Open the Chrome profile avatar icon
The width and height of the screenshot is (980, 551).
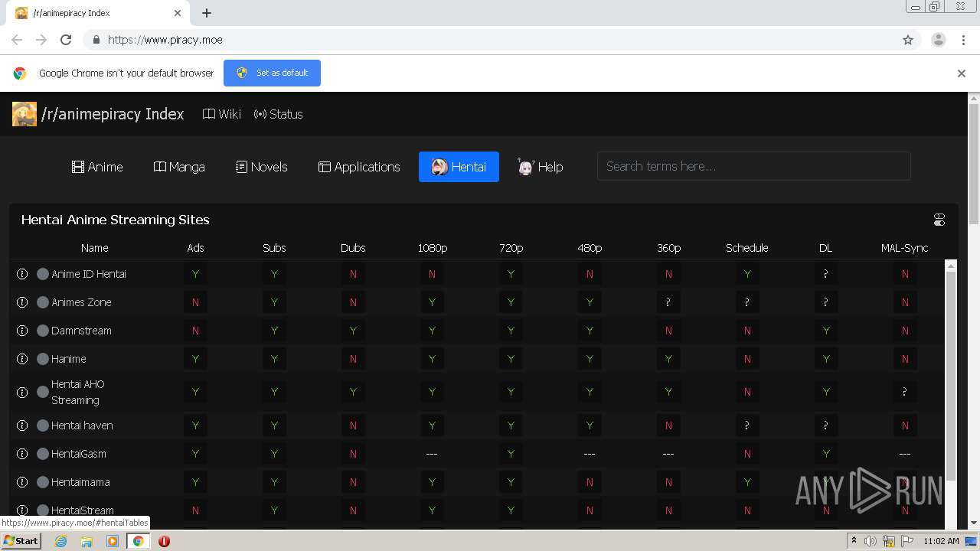[x=938, y=40]
